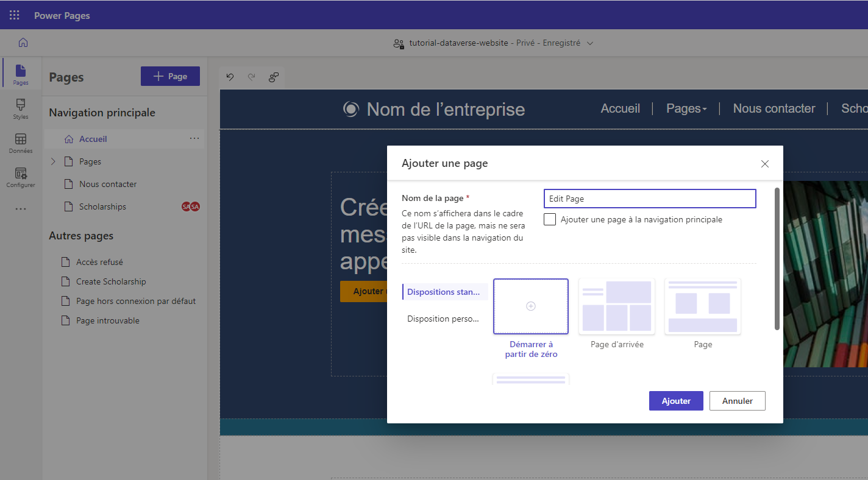The height and width of the screenshot is (480, 868).
Task: Click the Home icon below the title bar
Action: [22, 43]
